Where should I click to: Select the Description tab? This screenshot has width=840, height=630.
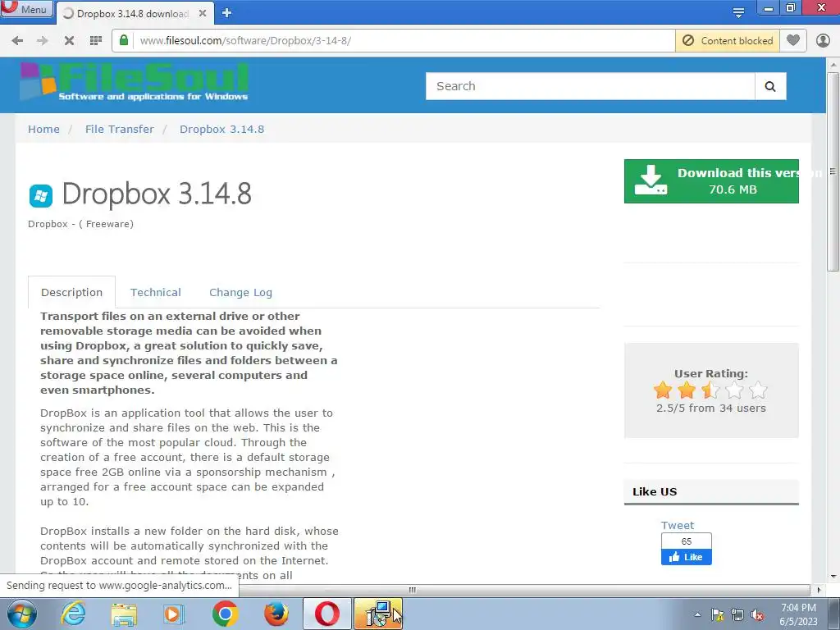tap(72, 293)
